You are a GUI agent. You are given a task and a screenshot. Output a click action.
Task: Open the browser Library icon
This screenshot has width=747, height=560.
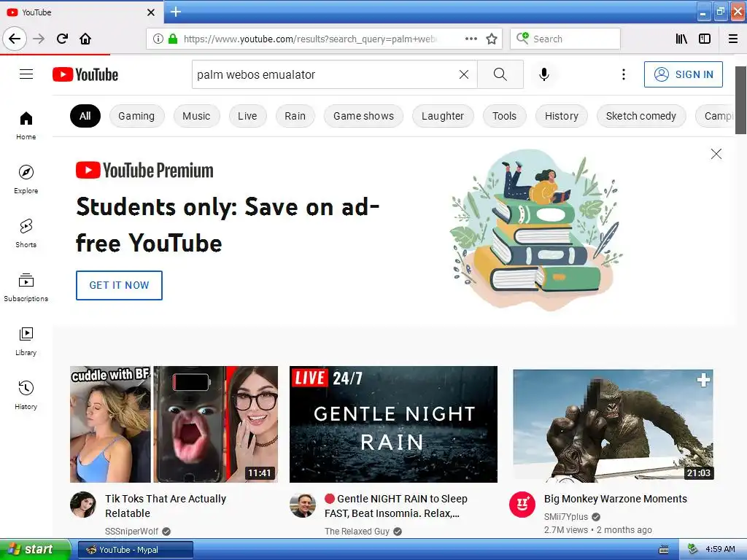click(681, 39)
